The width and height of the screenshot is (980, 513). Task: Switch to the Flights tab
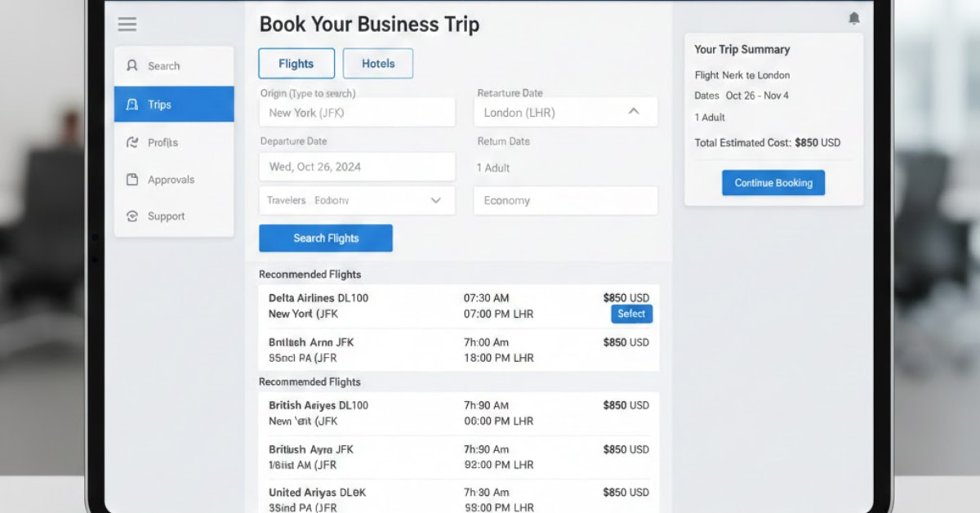point(296,63)
